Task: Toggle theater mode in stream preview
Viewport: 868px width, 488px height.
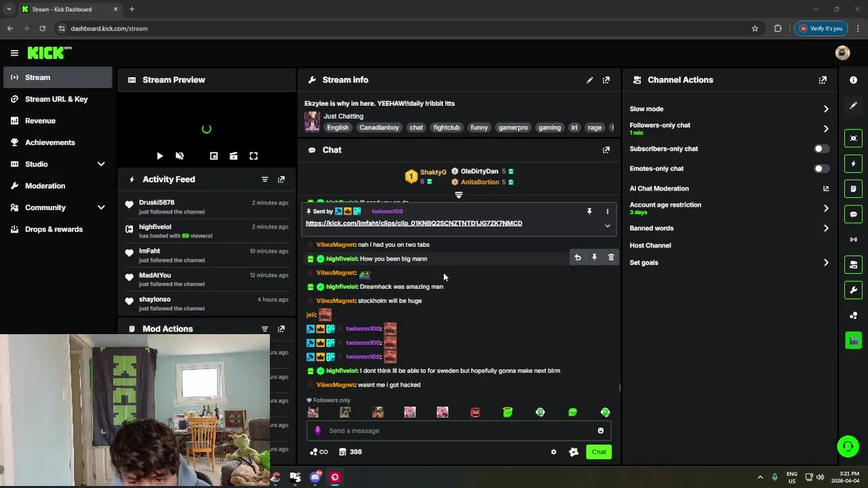Action: [x=233, y=156]
